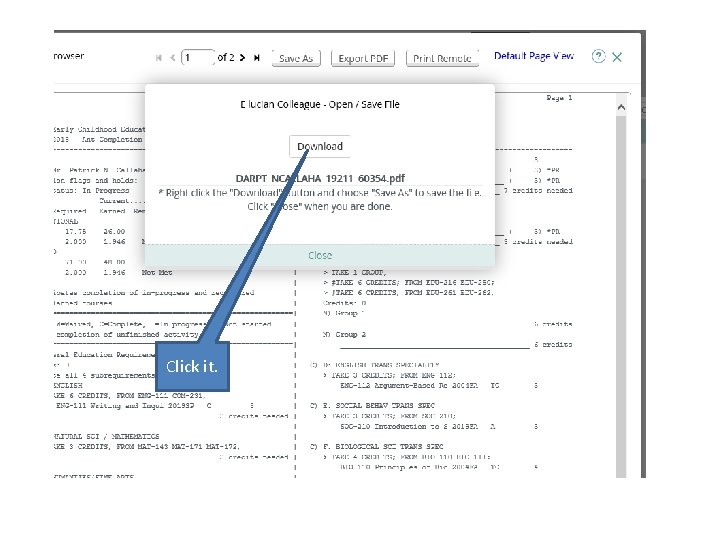This screenshot has height=540, width=720.
Task: Click the 'of 2' page count text
Action: point(226,57)
